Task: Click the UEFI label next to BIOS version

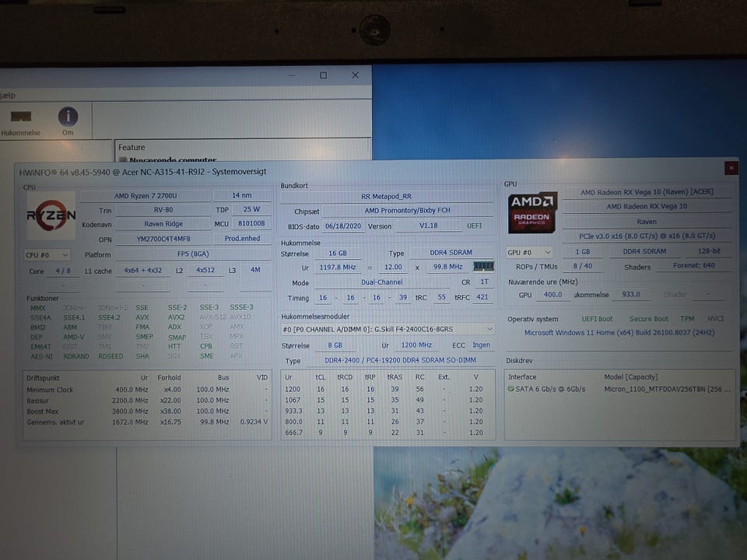Action: 474,226
